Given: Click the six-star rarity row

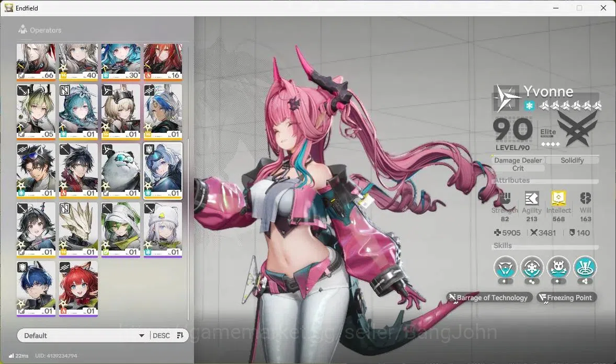Looking at the screenshot, I should 569,105.
